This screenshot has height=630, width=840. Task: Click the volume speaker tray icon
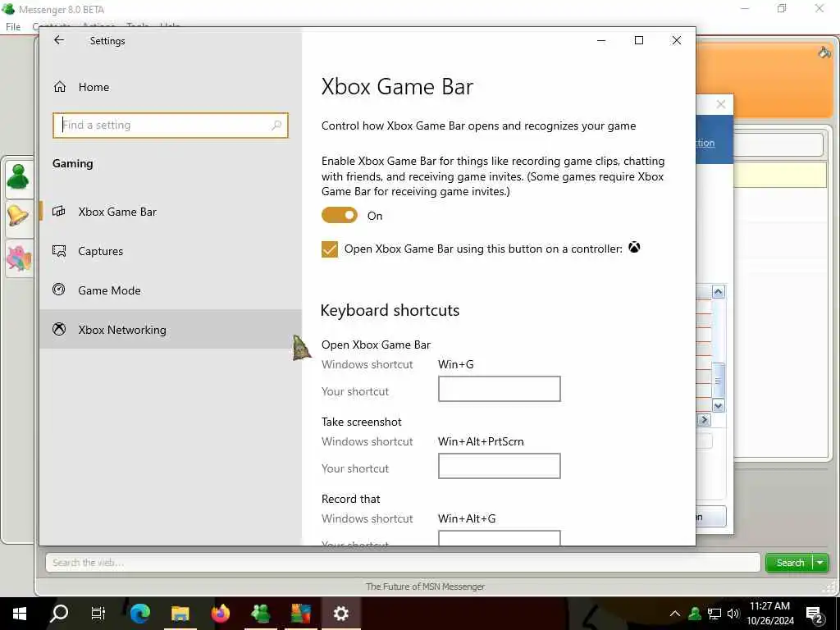pos(733,614)
